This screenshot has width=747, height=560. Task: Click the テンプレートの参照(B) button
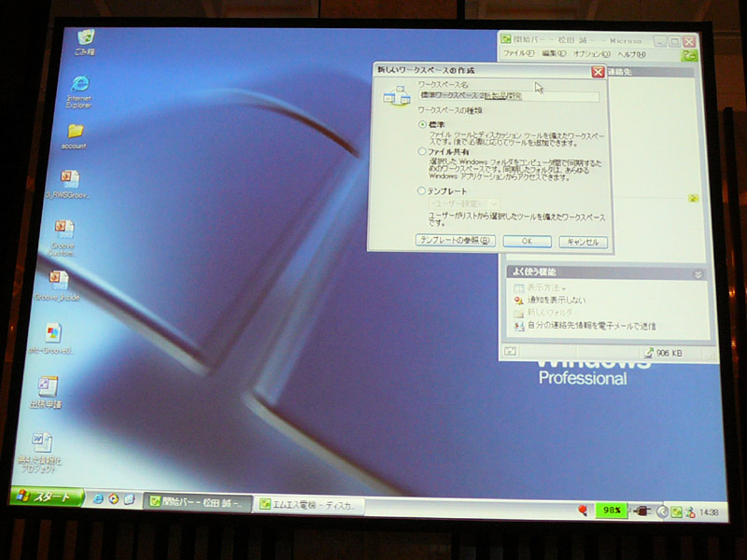click(456, 240)
